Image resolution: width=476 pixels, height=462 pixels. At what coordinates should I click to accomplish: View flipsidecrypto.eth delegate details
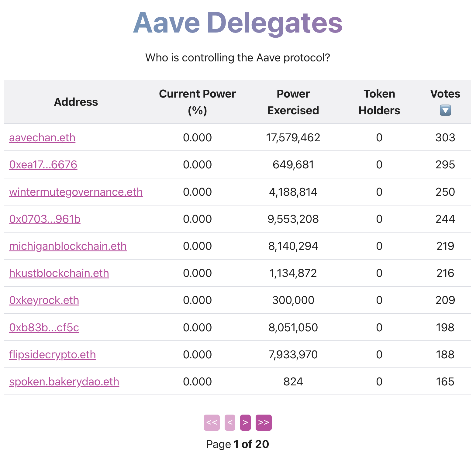coord(52,355)
